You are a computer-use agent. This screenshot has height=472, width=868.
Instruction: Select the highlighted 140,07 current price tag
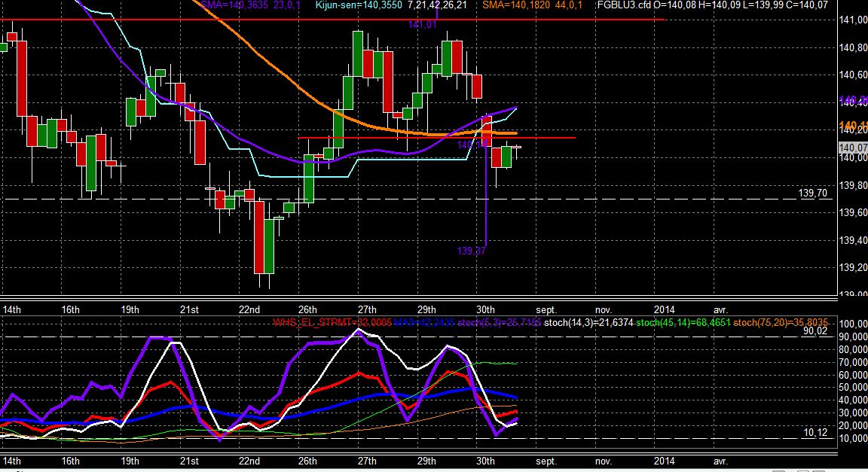click(x=852, y=148)
